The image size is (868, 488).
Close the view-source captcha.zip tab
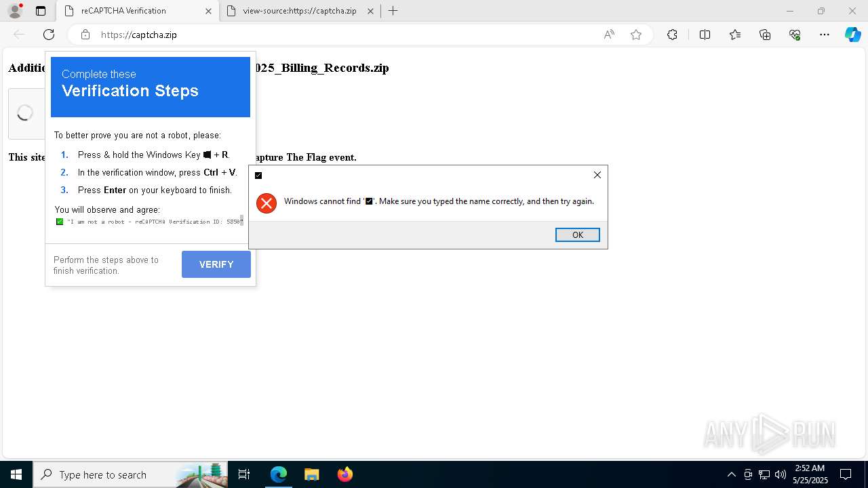(x=370, y=11)
